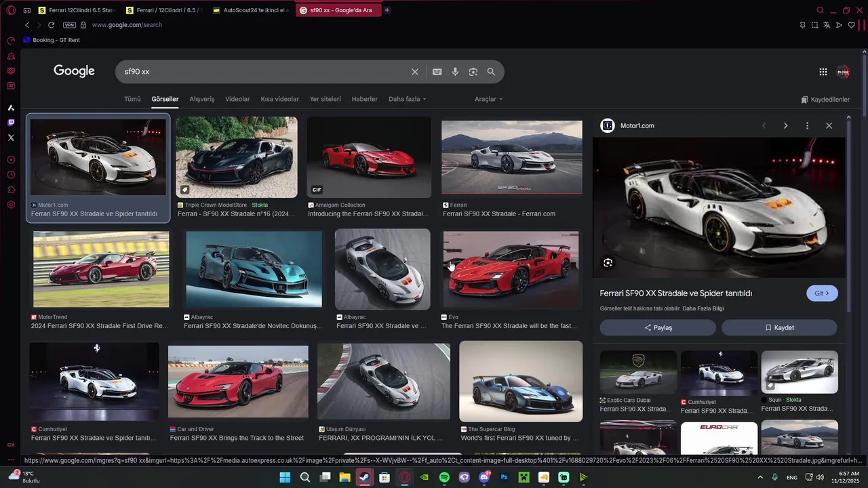Viewport: 868px width, 488px height.
Task: Start voice search with microphone icon
Action: pyautogui.click(x=455, y=72)
